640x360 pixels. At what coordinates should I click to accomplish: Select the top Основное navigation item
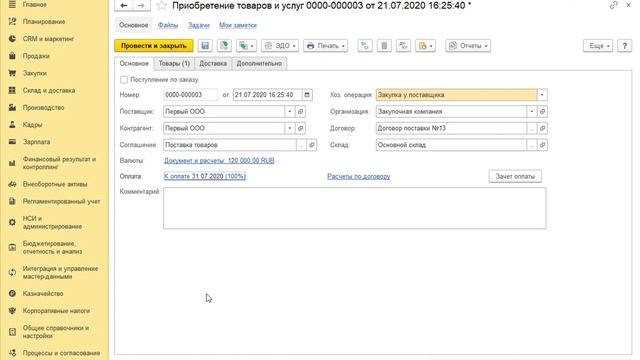tap(133, 25)
